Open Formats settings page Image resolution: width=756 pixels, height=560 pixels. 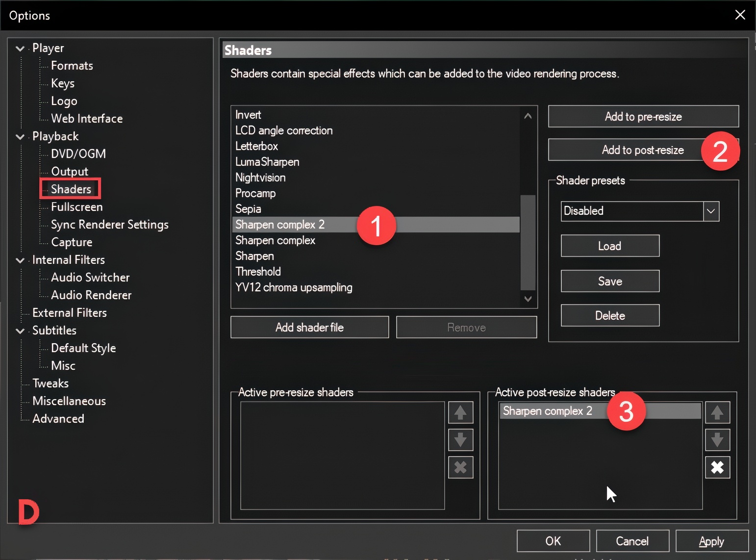[72, 66]
